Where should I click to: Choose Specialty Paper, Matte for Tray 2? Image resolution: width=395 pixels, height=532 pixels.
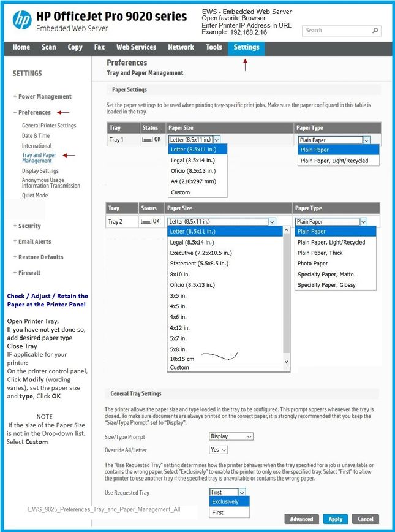pyautogui.click(x=336, y=274)
